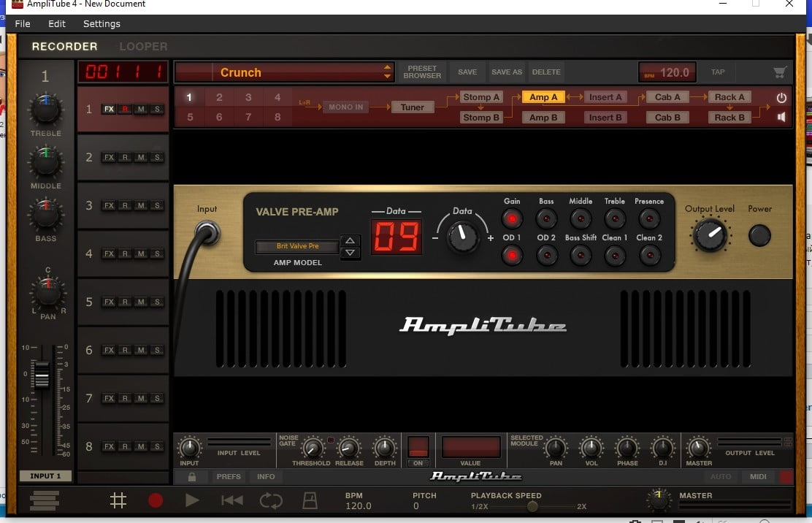This screenshot has height=523, width=812.
Task: Toggle the Bass LED button on amp
Action: pyautogui.click(x=546, y=219)
